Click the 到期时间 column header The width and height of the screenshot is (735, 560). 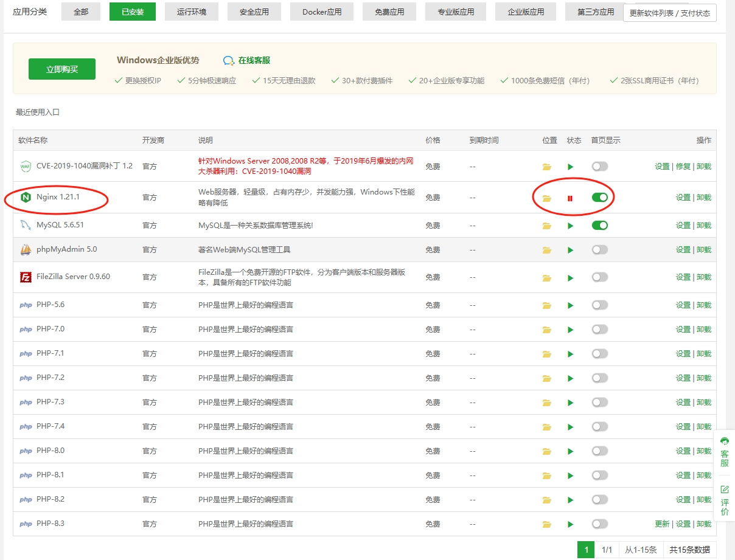pos(484,140)
